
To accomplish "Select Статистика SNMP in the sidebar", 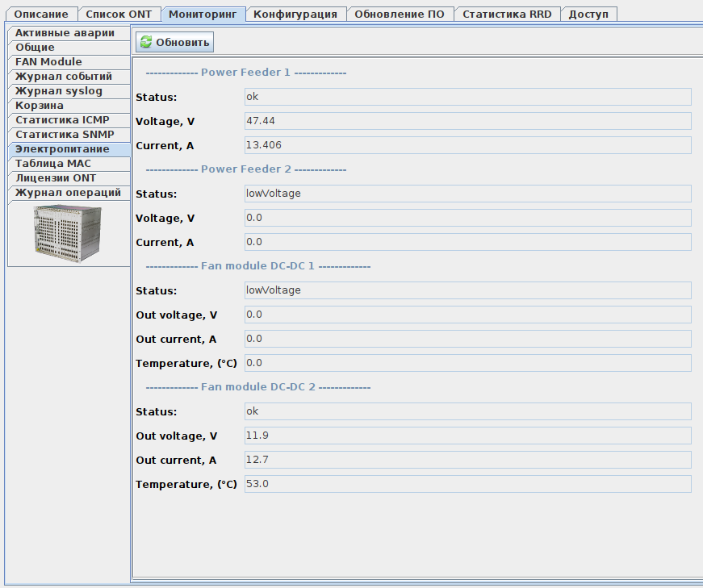I will point(65,135).
